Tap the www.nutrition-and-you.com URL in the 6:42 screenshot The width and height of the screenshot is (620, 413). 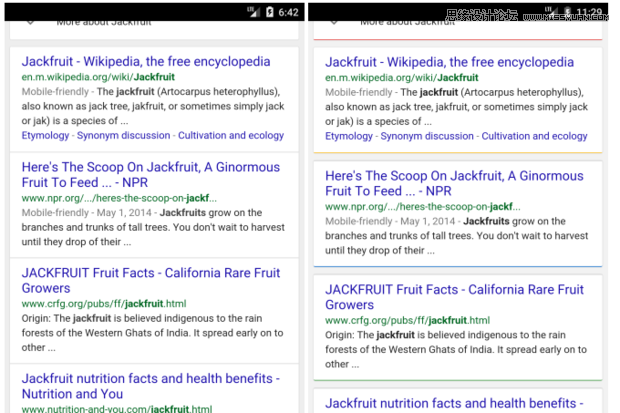coord(117,409)
